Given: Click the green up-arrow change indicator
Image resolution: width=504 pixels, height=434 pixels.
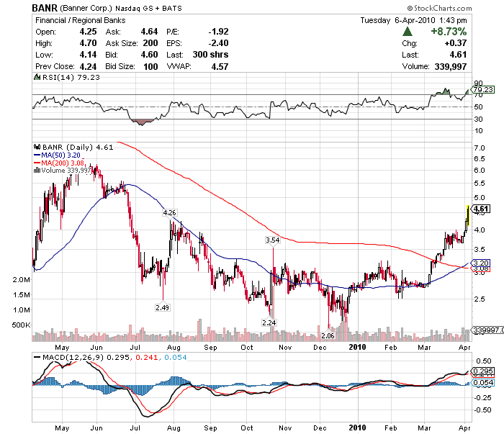Looking at the screenshot, I should (408, 32).
